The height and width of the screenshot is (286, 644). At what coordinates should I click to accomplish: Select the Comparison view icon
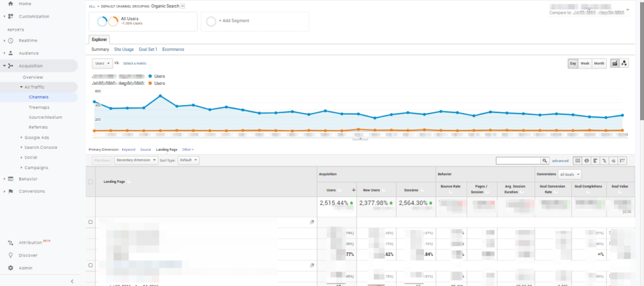604,161
